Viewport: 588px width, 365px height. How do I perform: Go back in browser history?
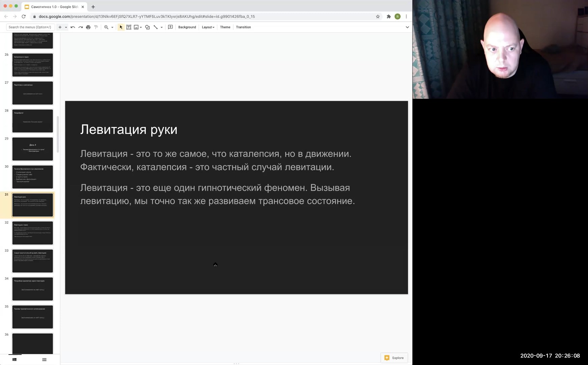pos(6,16)
